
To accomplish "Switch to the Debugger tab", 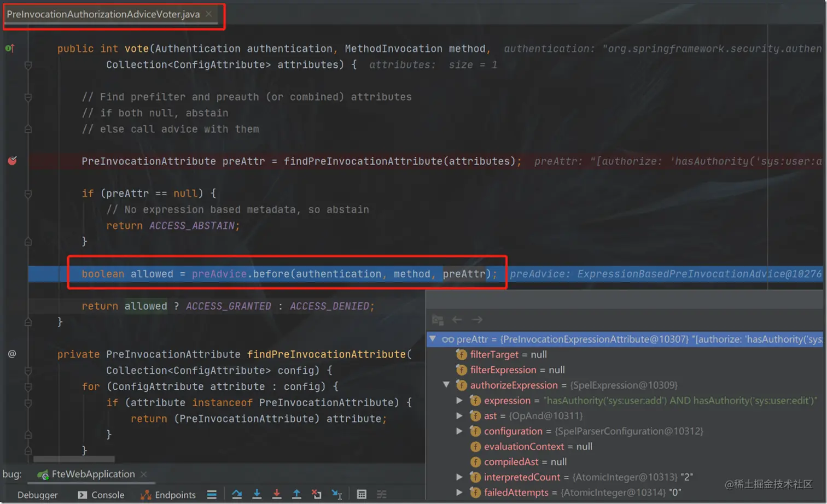I will tap(37, 495).
